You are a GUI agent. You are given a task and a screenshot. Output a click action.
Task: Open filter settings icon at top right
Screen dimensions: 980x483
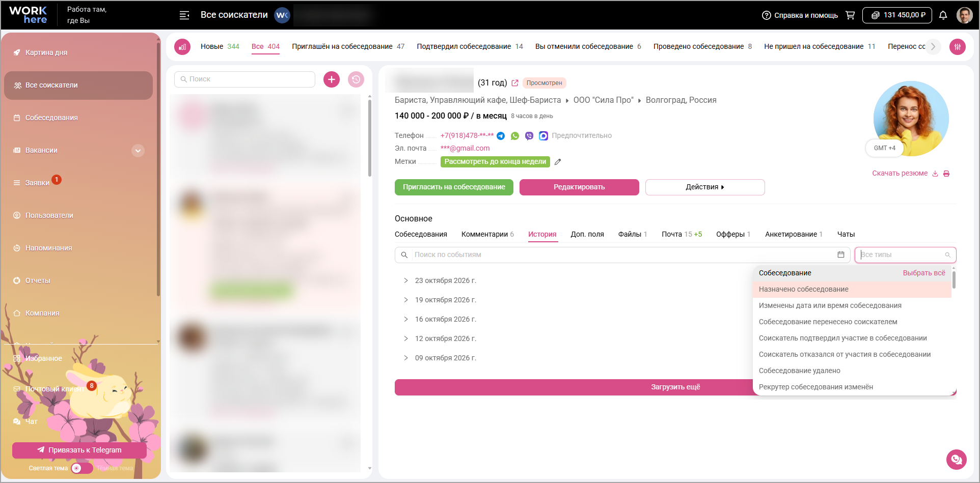[x=958, y=47]
